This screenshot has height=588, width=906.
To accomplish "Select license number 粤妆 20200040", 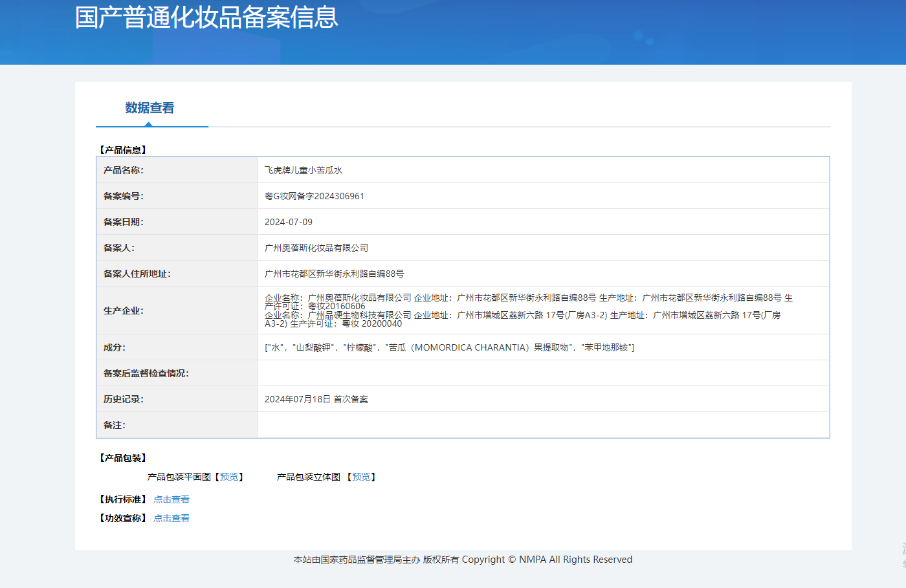I will click(372, 323).
